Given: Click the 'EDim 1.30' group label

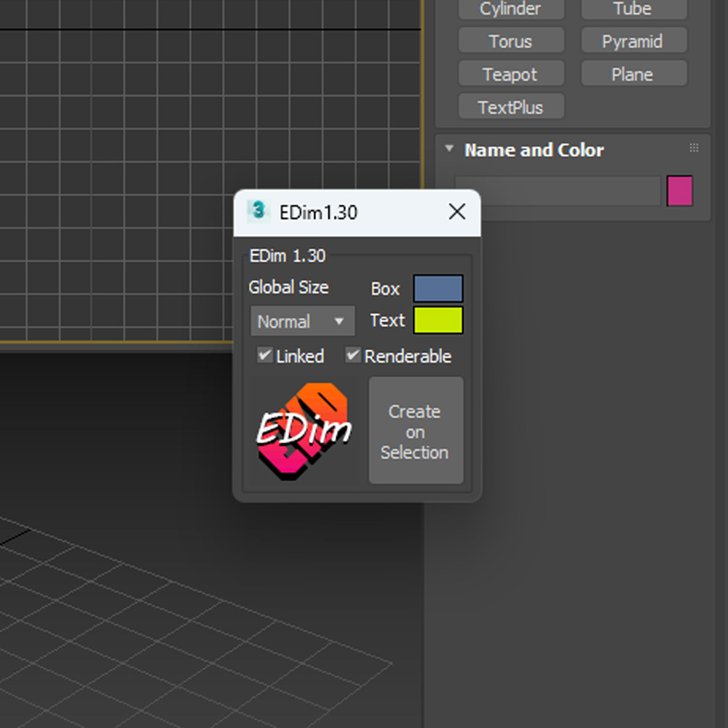Looking at the screenshot, I should click(x=288, y=256).
